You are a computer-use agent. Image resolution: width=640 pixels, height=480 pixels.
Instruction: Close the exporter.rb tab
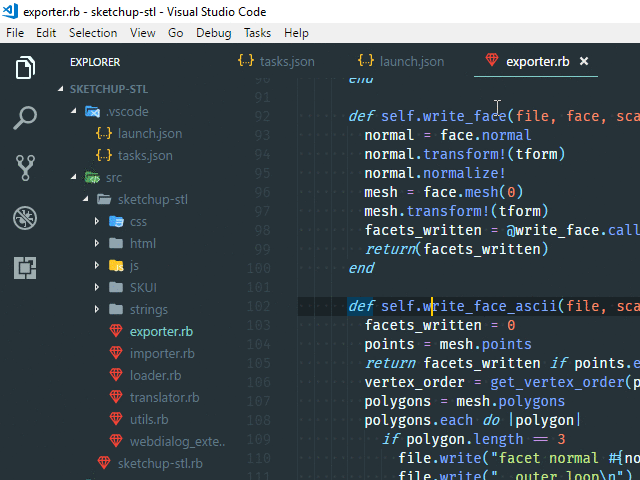(x=584, y=61)
